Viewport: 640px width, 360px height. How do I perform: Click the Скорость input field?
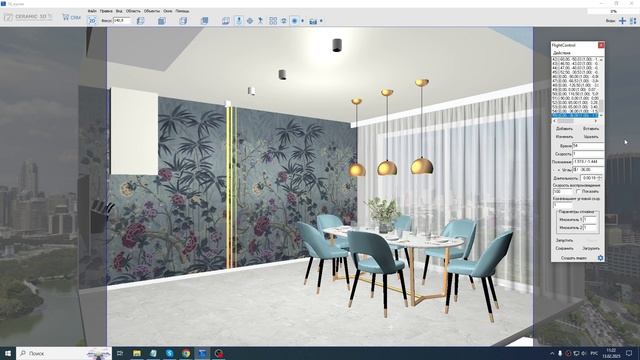[x=588, y=154]
